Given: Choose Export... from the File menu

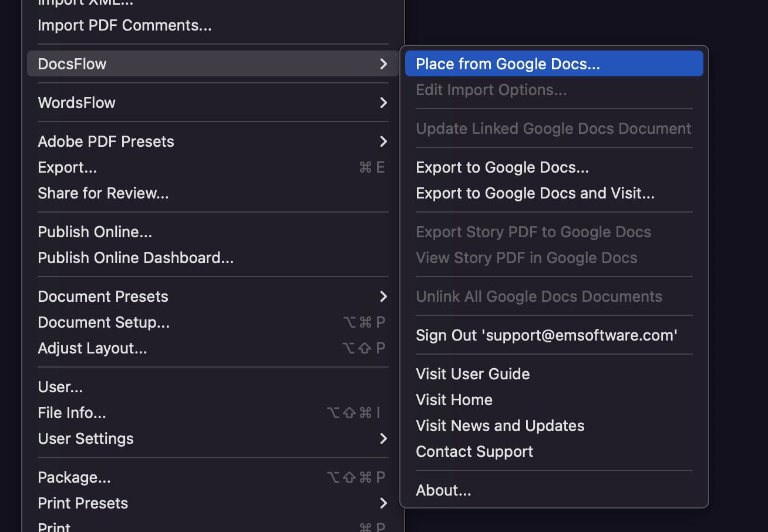Looking at the screenshot, I should click(x=213, y=167).
